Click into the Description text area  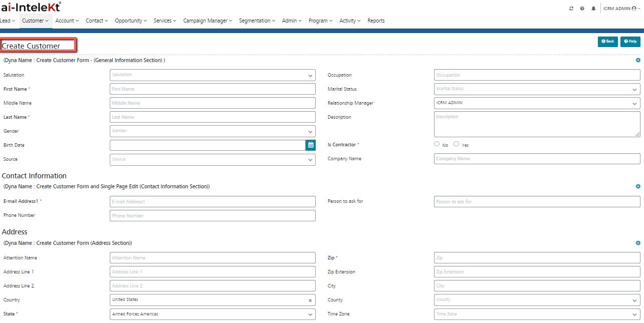[x=537, y=124]
